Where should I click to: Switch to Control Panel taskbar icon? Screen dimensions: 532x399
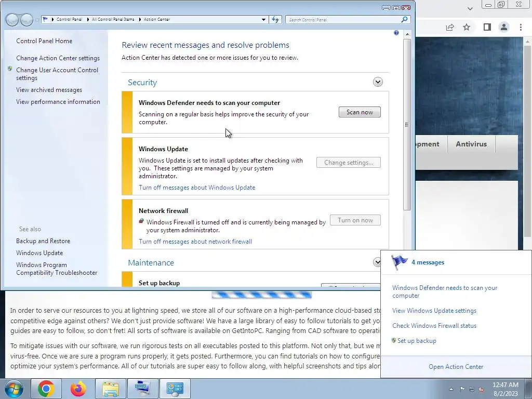pyautogui.click(x=175, y=389)
